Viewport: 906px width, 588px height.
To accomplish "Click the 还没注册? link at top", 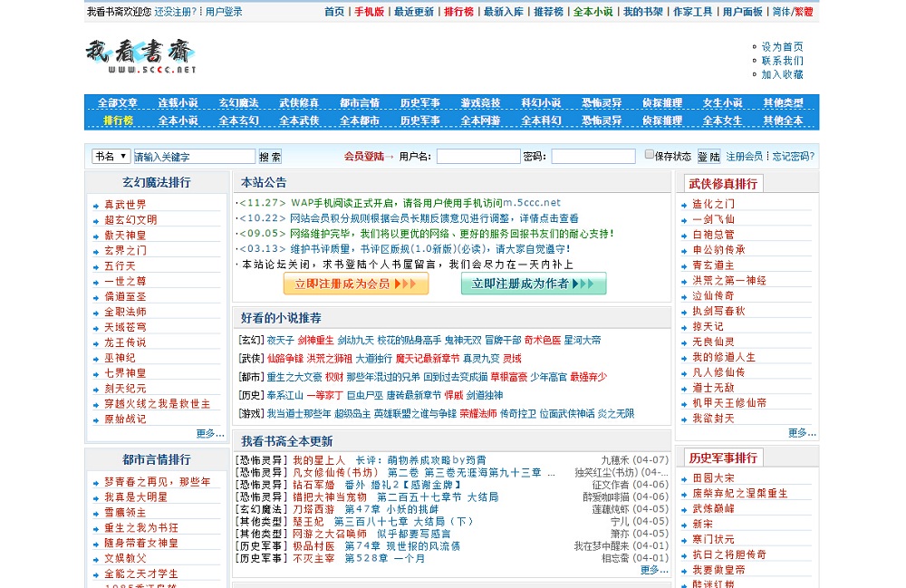I will tap(175, 12).
